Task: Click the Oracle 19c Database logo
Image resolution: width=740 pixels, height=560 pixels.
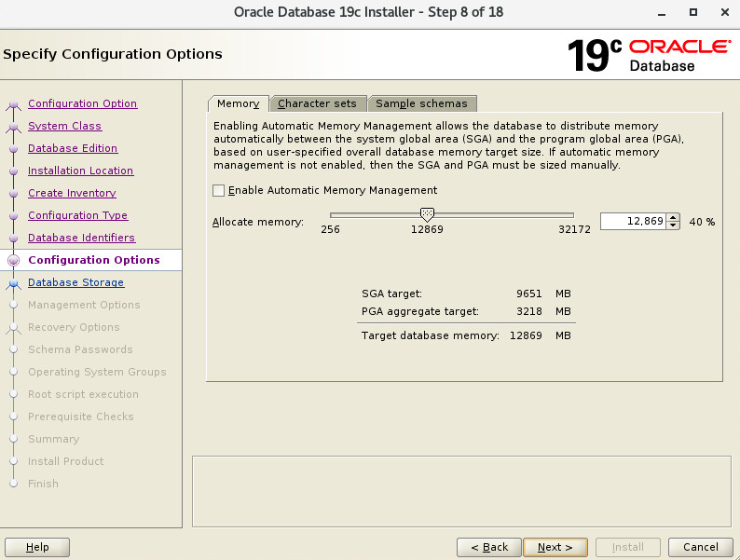Action: (x=649, y=55)
